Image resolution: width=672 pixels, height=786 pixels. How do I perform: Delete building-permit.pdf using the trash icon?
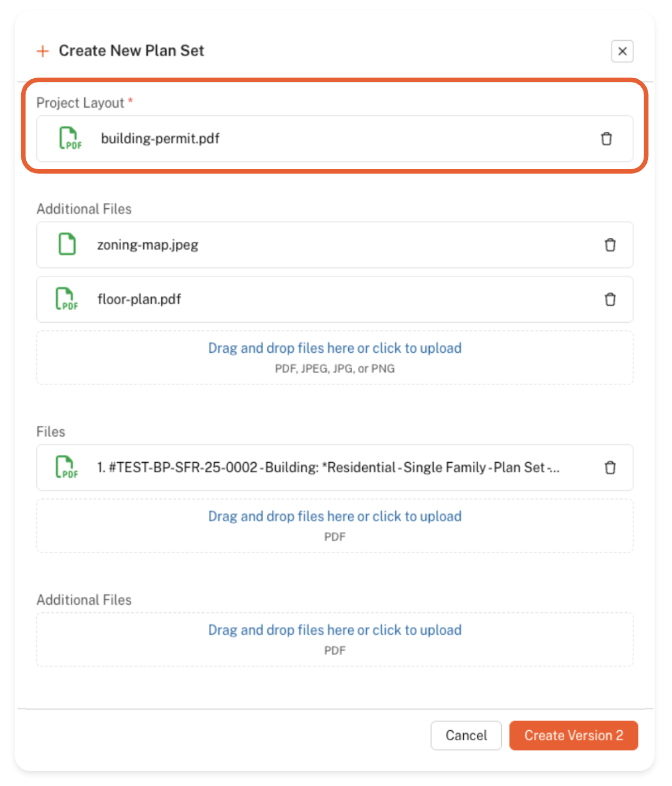click(x=606, y=138)
